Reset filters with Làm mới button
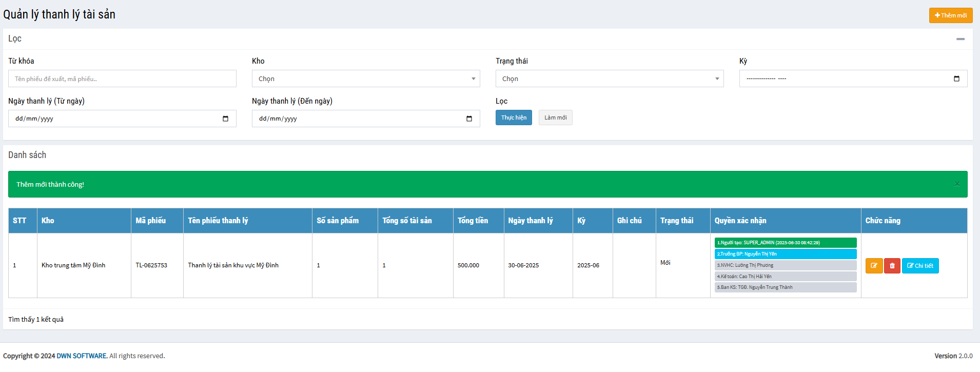 click(x=555, y=118)
